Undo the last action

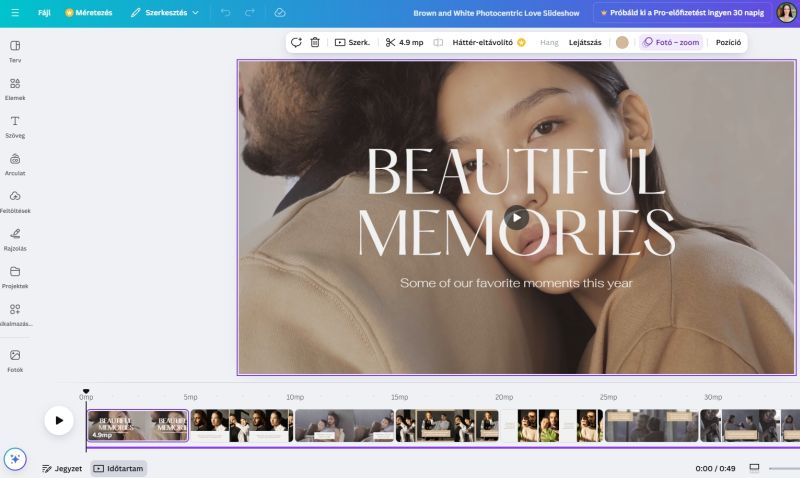[226, 13]
